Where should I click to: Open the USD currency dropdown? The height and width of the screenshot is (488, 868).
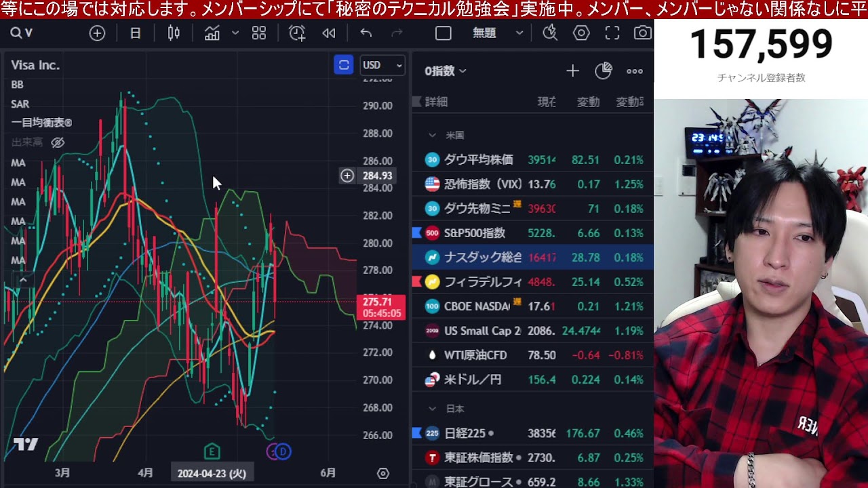click(x=382, y=65)
